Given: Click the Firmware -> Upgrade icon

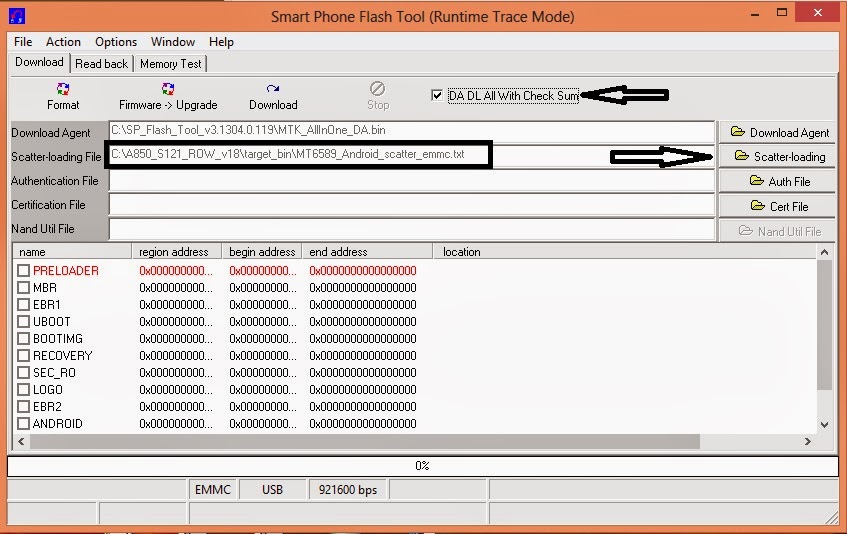Looking at the screenshot, I should (167, 89).
